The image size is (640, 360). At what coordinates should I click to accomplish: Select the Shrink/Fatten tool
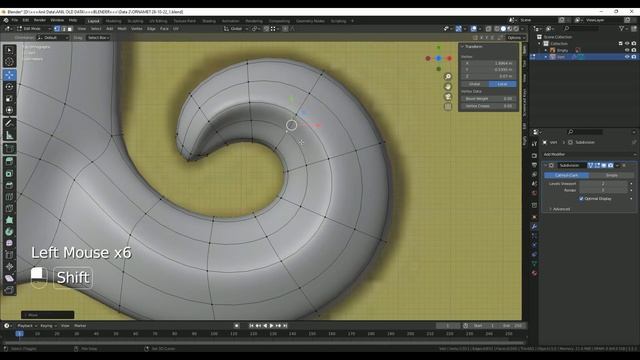click(x=9, y=267)
